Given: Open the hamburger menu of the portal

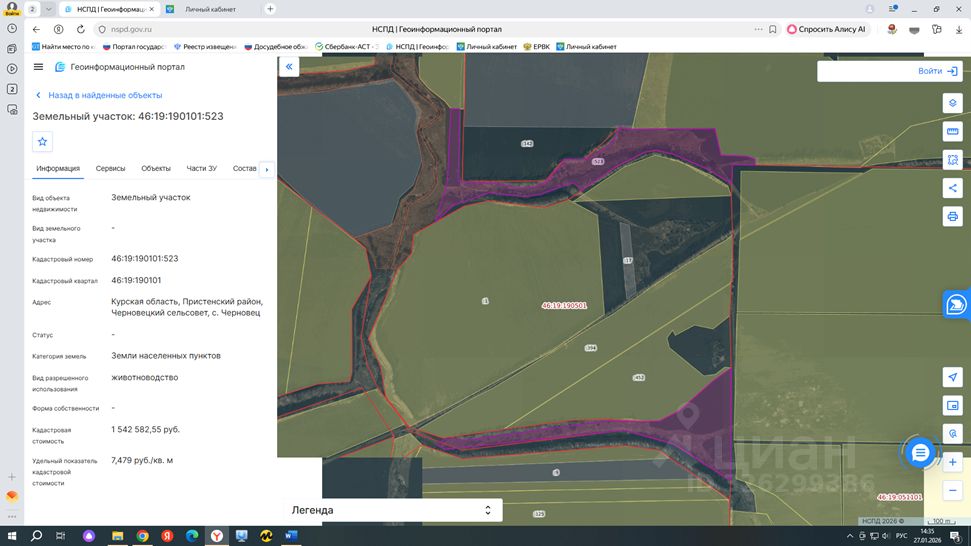Looking at the screenshot, I should coord(39,67).
